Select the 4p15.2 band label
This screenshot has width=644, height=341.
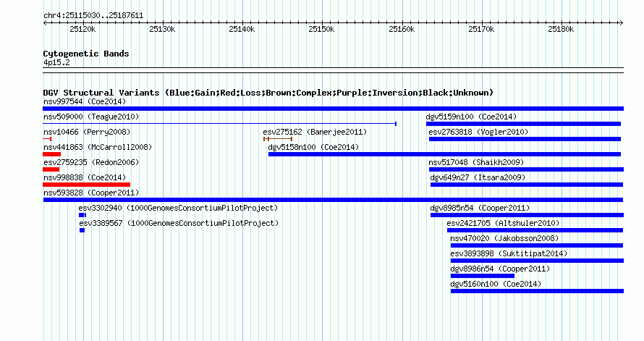56,62
